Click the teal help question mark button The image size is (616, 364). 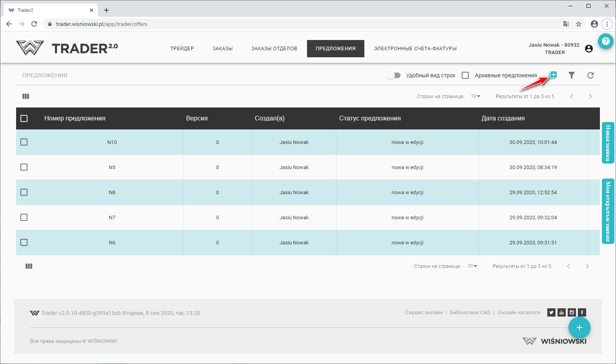click(x=606, y=41)
